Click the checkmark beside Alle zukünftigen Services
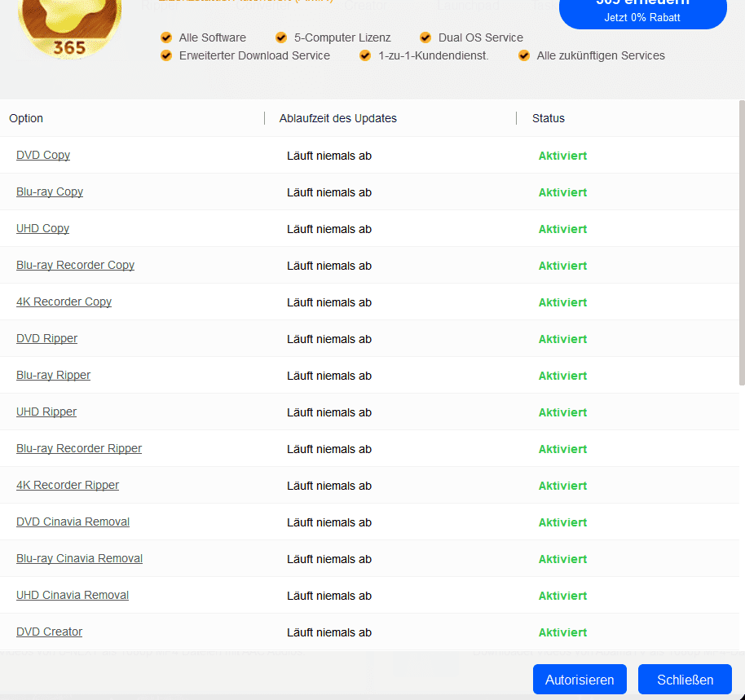This screenshot has width=745, height=700. click(x=524, y=55)
